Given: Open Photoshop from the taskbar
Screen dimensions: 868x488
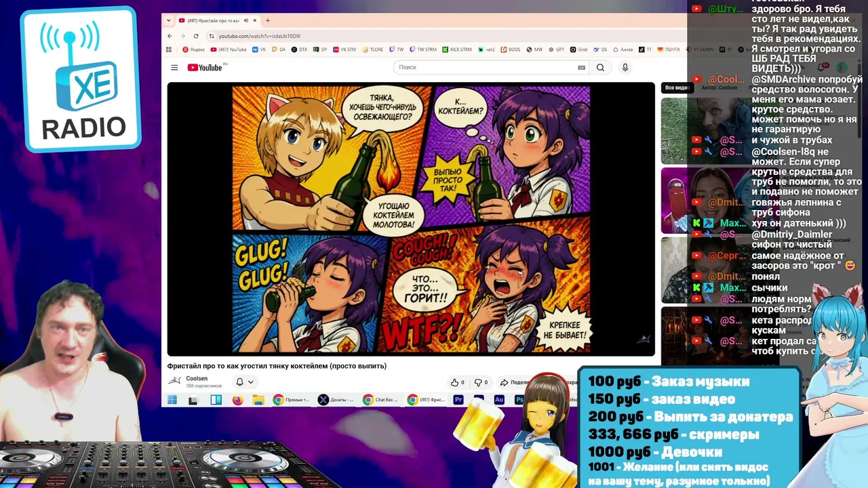Looking at the screenshot, I should click(x=519, y=400).
